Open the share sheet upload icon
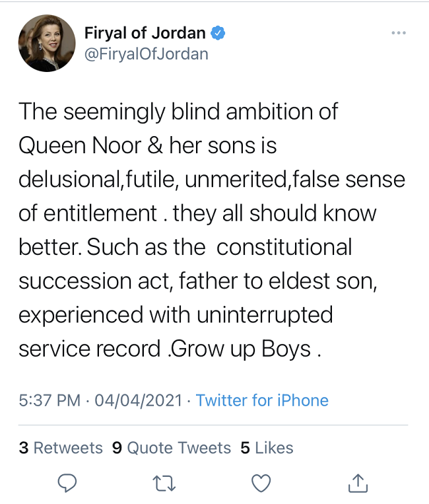Viewport: 429px width, 504px height. click(358, 483)
